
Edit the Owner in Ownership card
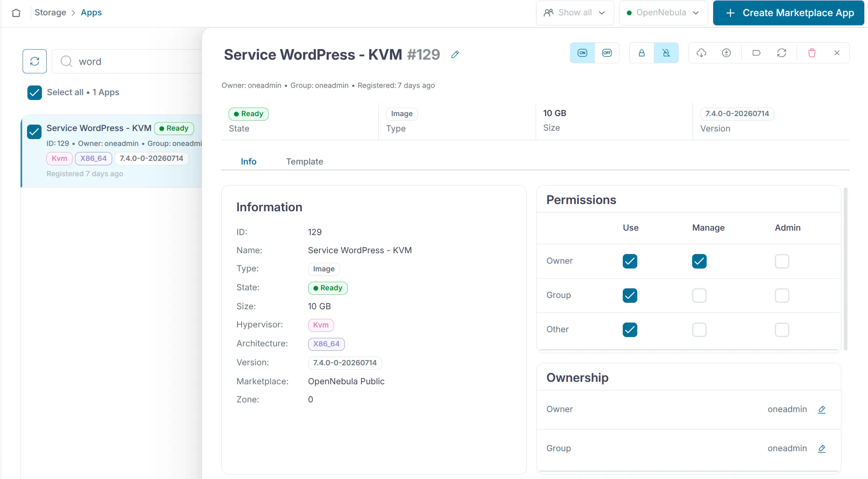[822, 409]
